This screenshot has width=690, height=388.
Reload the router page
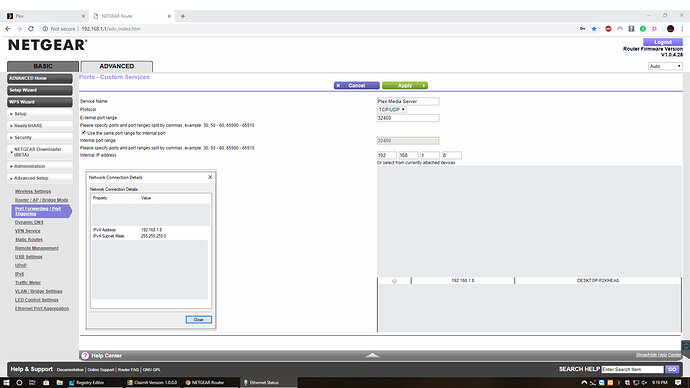pyautogui.click(x=31, y=29)
